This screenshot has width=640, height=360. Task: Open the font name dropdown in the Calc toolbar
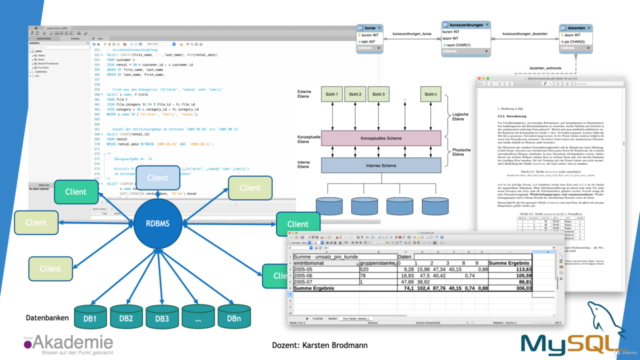[x=309, y=243]
